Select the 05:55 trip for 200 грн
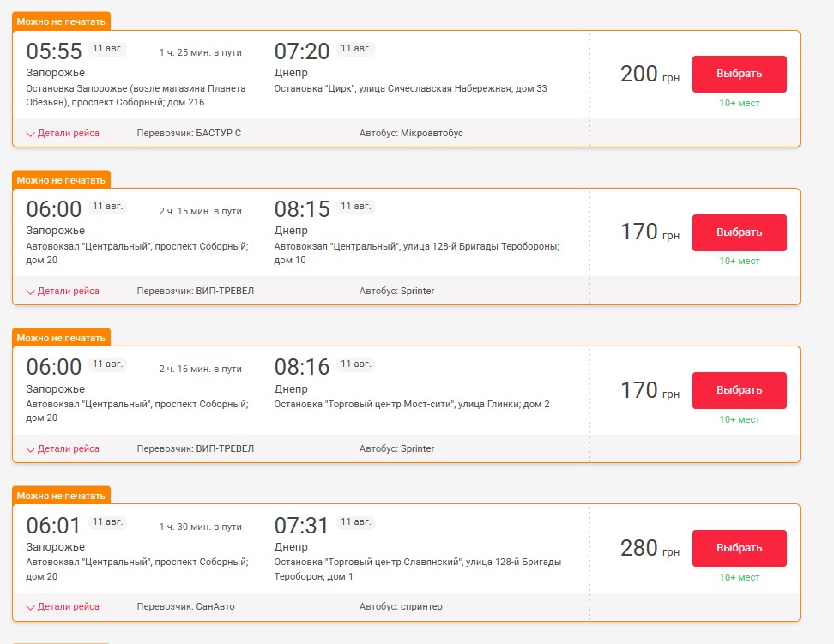This screenshot has height=644, width=834. (x=739, y=74)
